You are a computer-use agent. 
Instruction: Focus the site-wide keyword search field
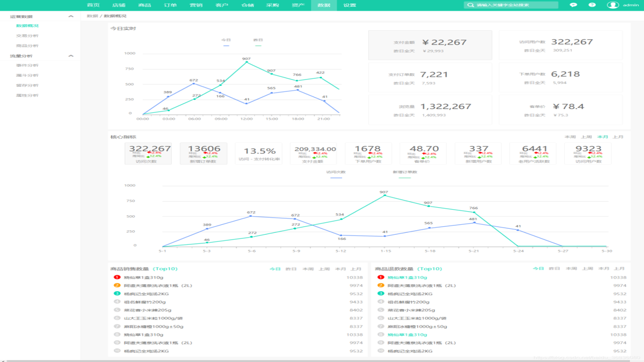point(511,5)
